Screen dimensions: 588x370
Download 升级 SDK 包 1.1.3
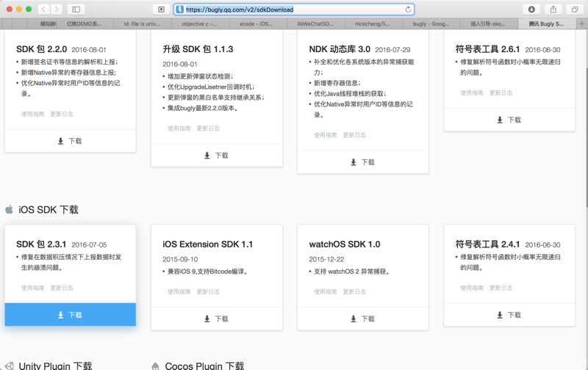tap(216, 156)
